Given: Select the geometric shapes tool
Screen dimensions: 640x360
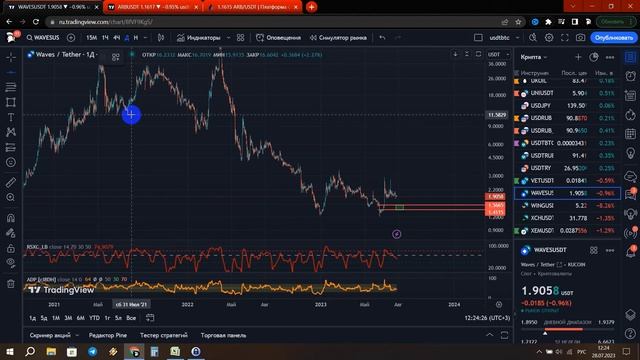Looking at the screenshot, I should (11, 102).
